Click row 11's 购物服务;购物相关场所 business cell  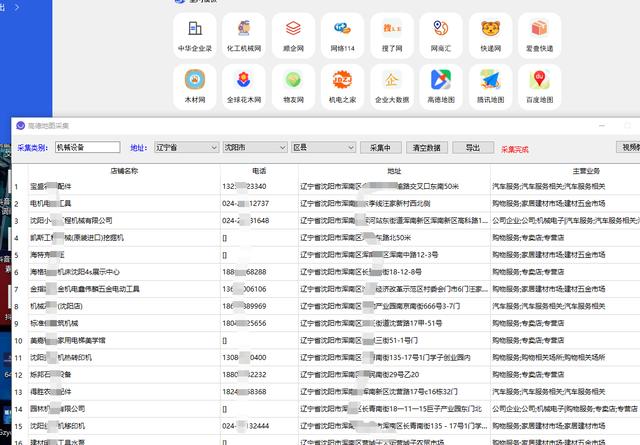tap(549, 358)
